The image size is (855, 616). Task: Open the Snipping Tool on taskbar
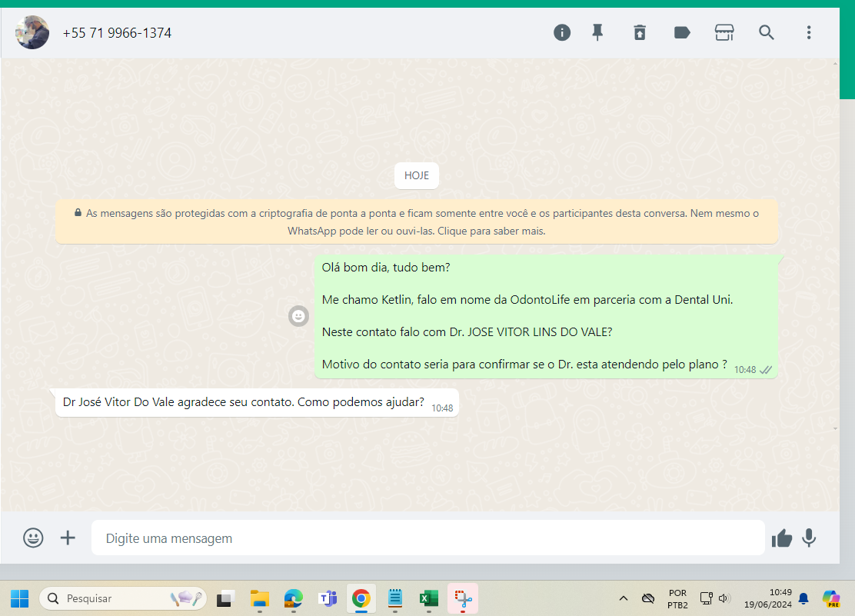463,598
